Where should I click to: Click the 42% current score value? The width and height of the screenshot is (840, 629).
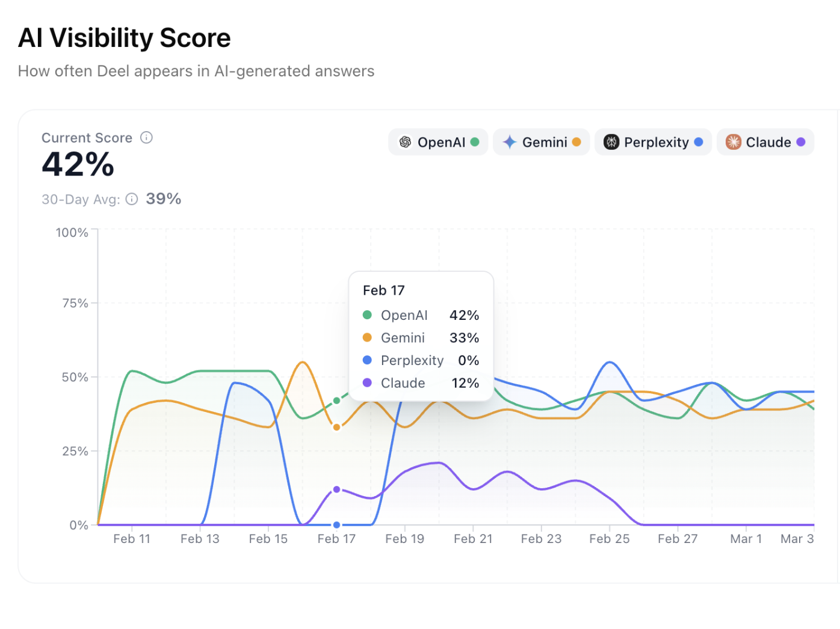(78, 165)
